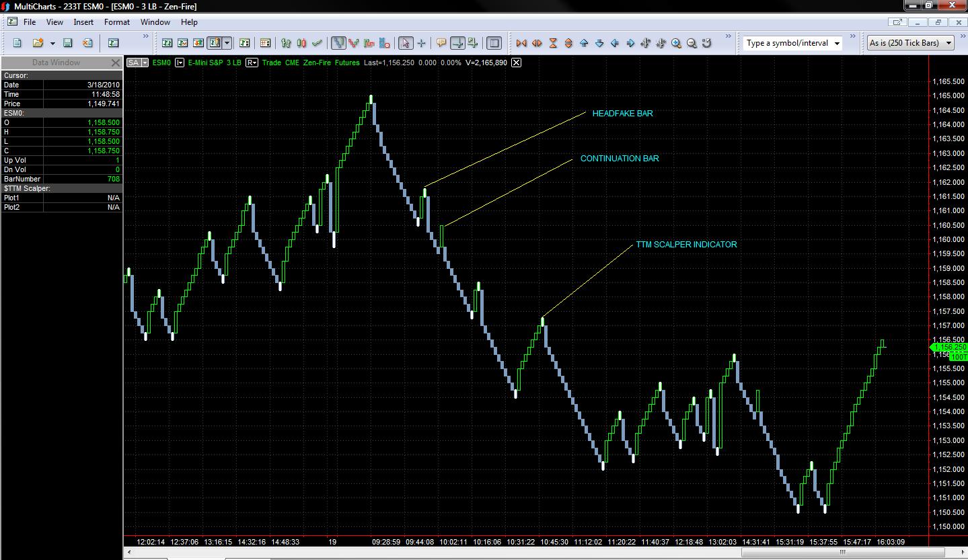Expand the Open file dropdown arrow

[52, 43]
